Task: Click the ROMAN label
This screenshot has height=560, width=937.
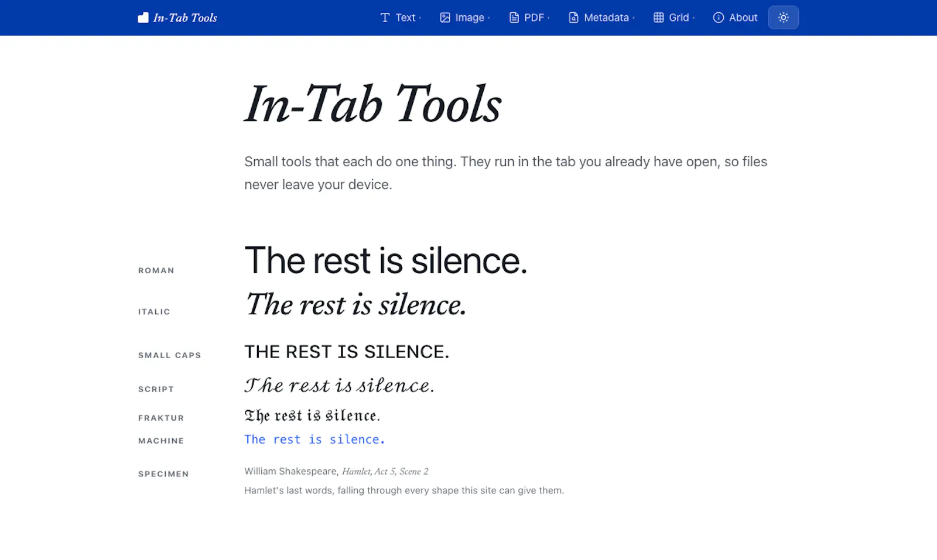Action: [x=156, y=270]
